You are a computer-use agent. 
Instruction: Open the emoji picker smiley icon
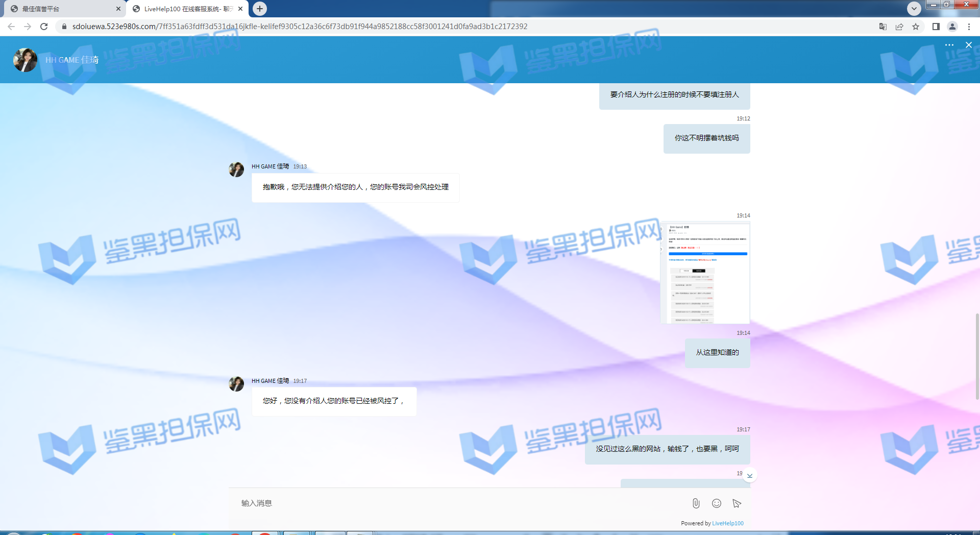[717, 503]
